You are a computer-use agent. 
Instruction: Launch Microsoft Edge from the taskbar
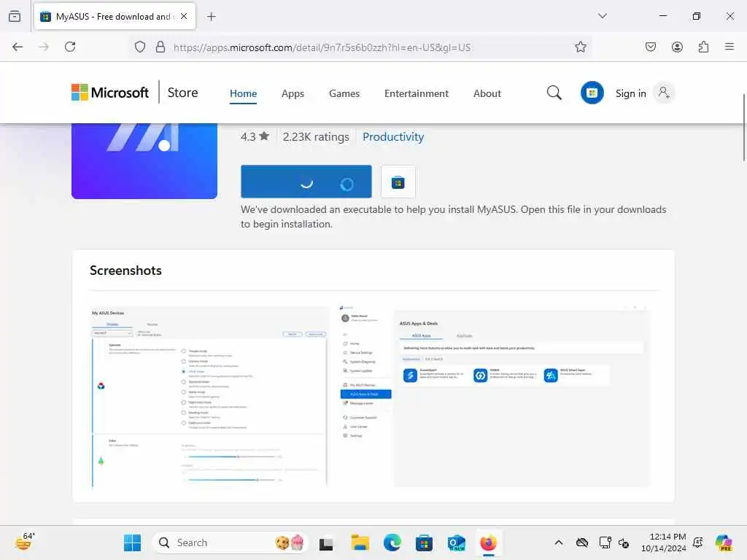tap(392, 542)
